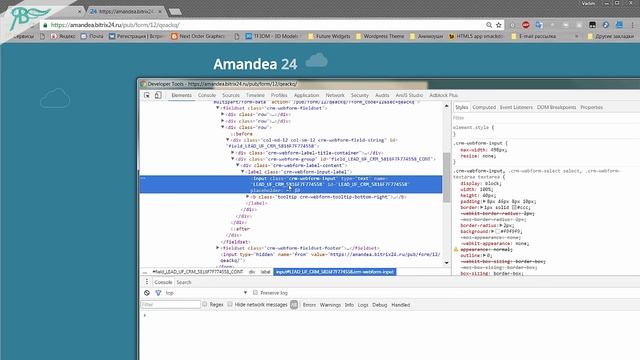Bookmark this page with the star

click(499, 25)
